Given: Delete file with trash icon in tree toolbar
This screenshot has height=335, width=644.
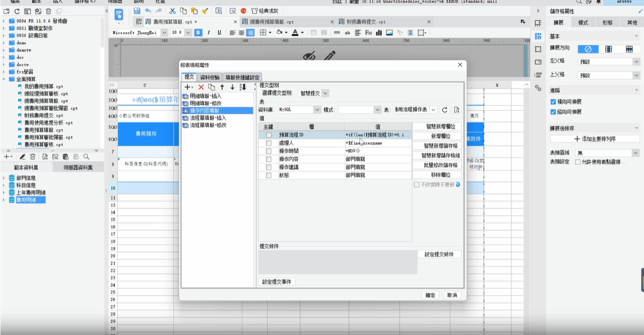Looking at the screenshot, I should pos(48,11).
